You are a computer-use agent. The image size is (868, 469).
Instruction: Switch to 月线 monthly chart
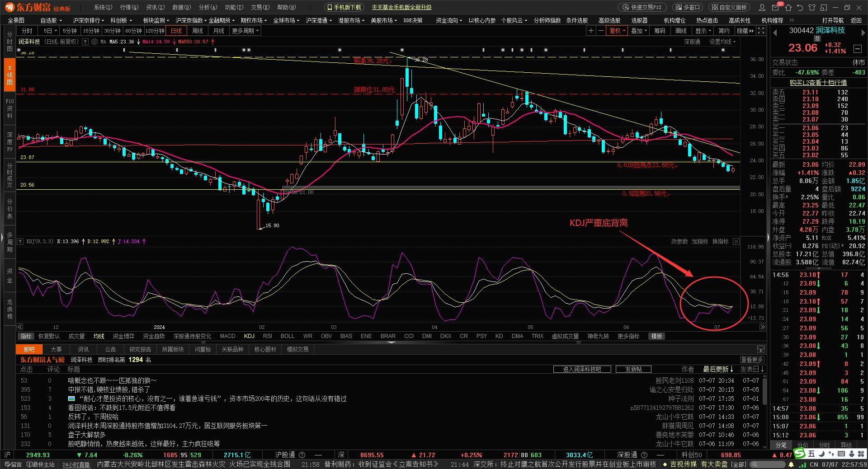[218, 31]
